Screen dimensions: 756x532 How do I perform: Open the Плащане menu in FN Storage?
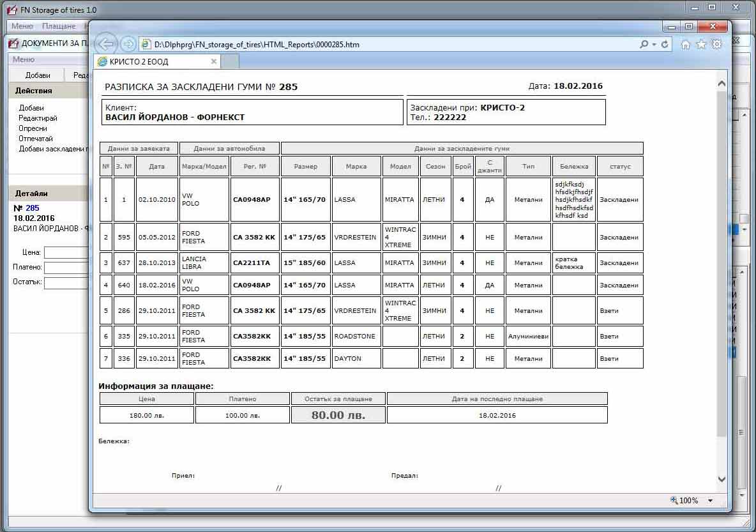click(59, 26)
